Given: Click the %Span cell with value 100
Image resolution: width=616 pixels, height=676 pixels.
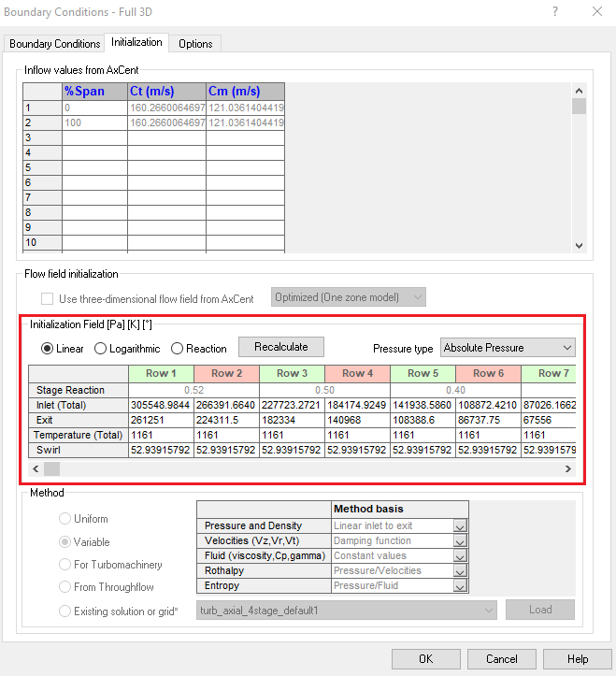Looking at the screenshot, I should coord(94,122).
